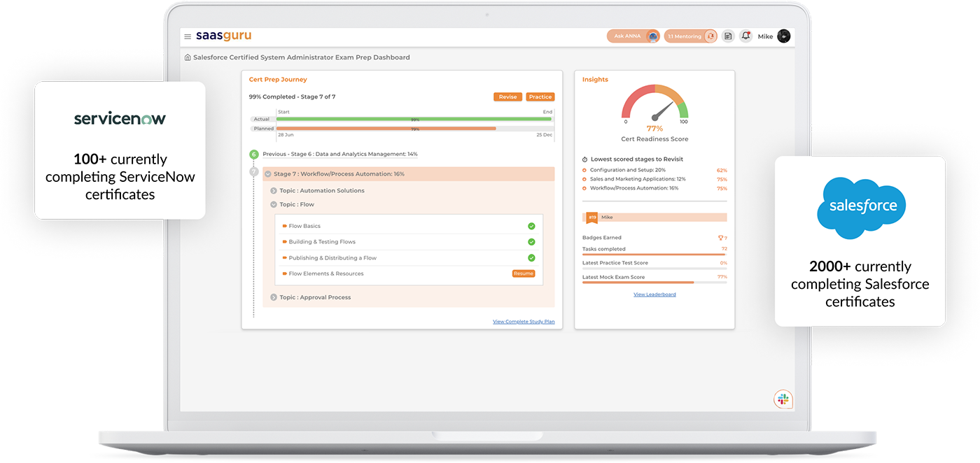Image resolution: width=980 pixels, height=463 pixels.
Task: Click the ServiceNow logo
Action: (x=120, y=119)
